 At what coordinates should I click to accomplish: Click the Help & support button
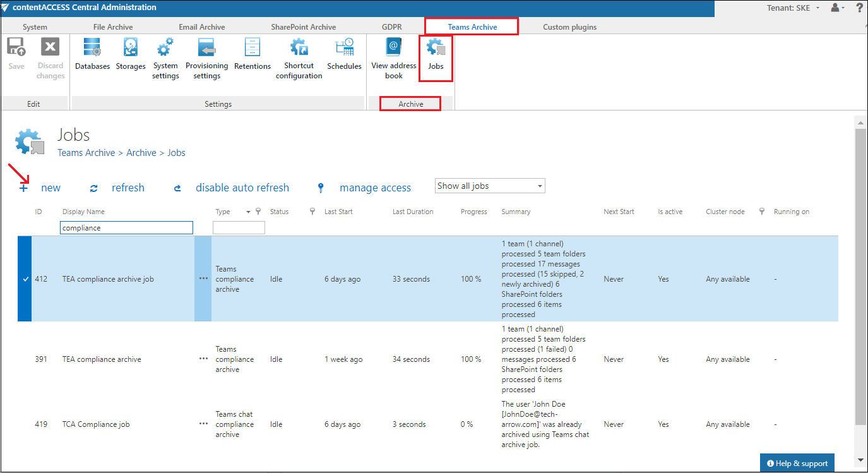797,463
